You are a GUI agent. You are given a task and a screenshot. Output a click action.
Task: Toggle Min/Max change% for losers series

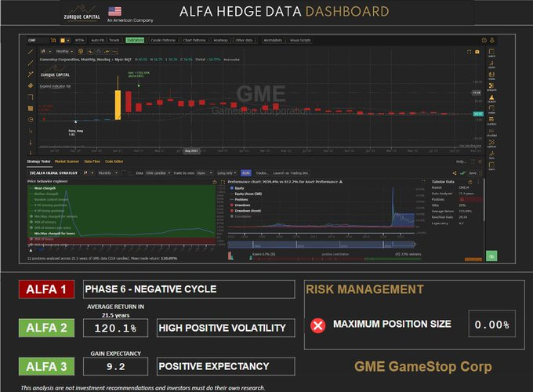coord(53,234)
